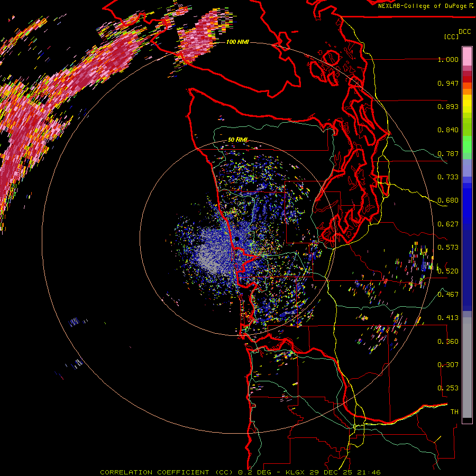Click the NEXLAB-College of DuPage credit text
476x476 pixels.
pos(422,6)
